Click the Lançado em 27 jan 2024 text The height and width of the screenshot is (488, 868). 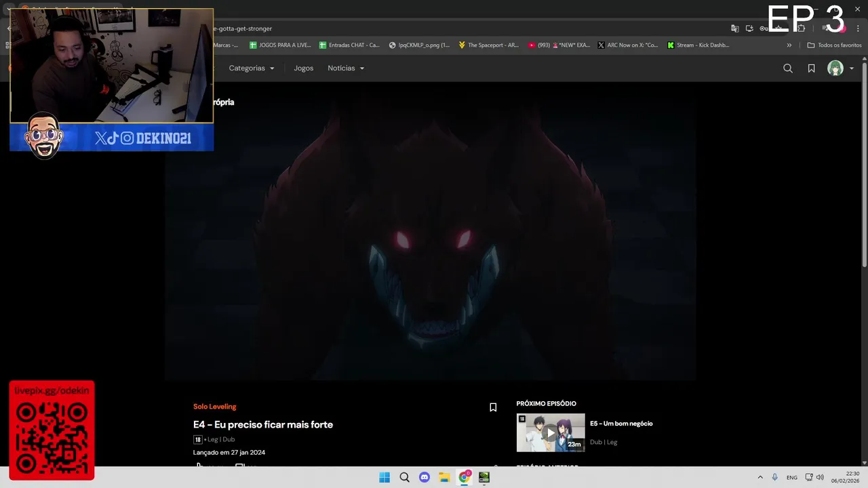click(229, 453)
